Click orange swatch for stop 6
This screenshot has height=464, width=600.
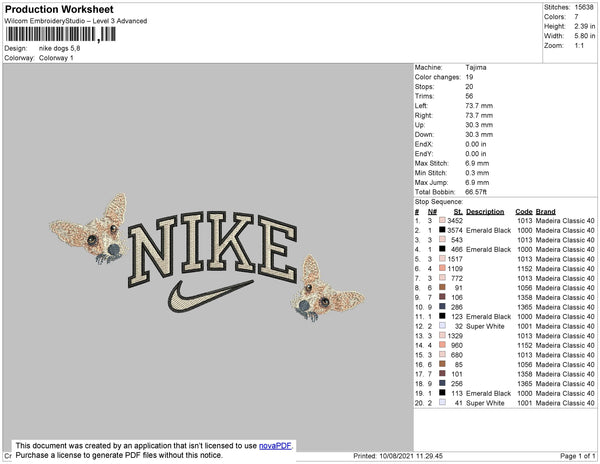point(442,268)
